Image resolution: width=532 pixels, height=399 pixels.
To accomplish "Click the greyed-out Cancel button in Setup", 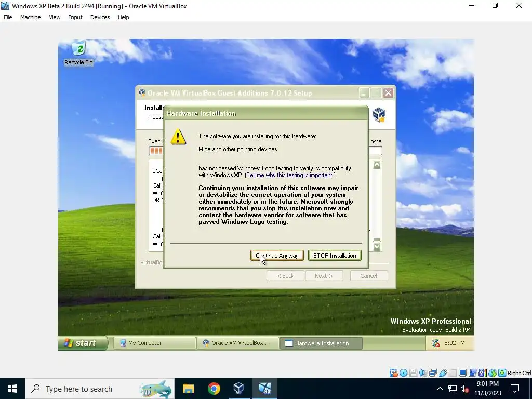I will pyautogui.click(x=368, y=276).
